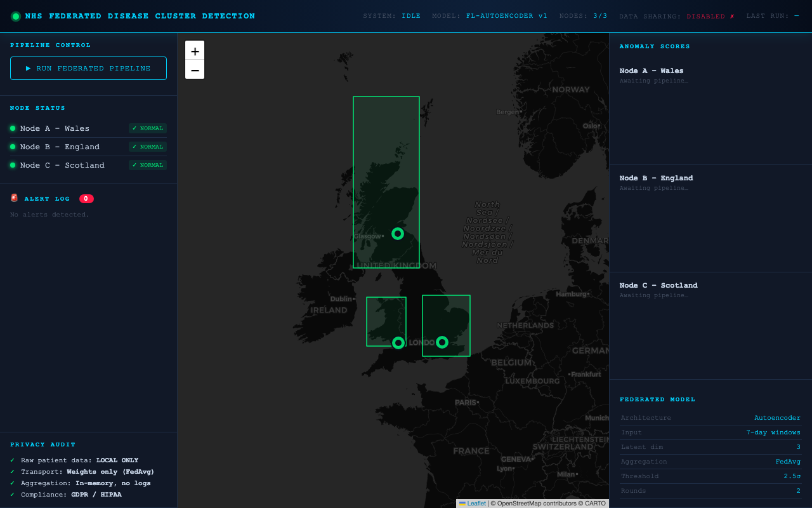Select 'No alerts detected.' message
The width and height of the screenshot is (812, 508).
pyautogui.click(x=49, y=215)
